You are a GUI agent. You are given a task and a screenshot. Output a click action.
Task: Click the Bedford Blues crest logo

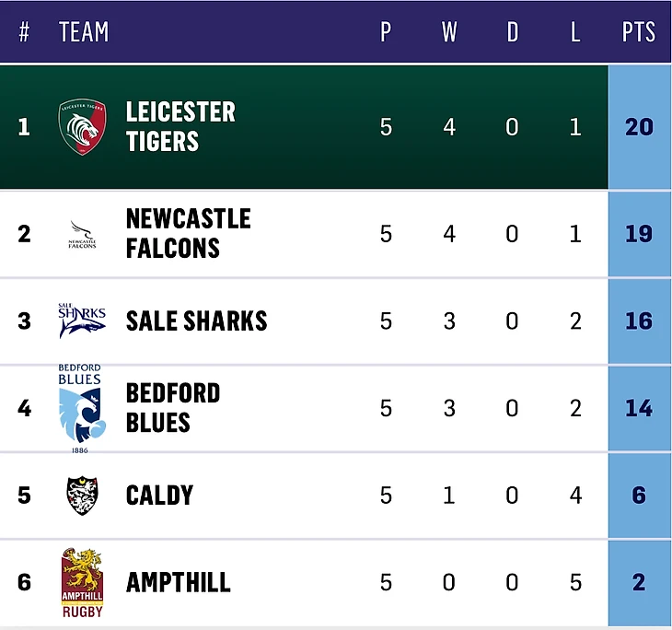point(81,408)
